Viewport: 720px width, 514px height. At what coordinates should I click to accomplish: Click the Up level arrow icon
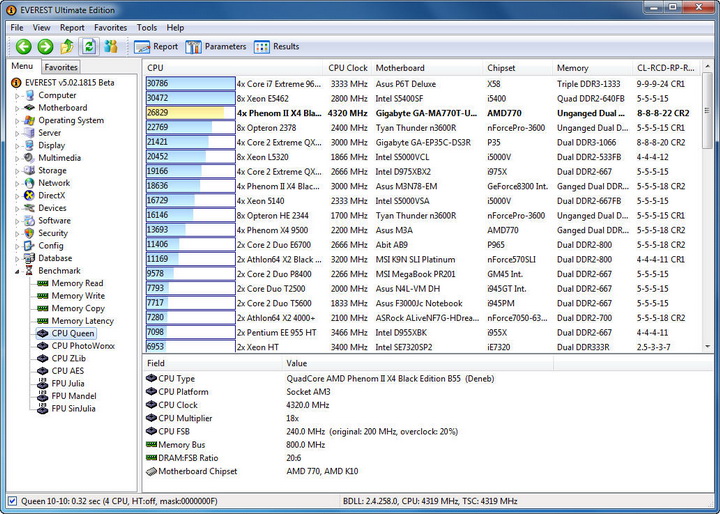pos(67,46)
